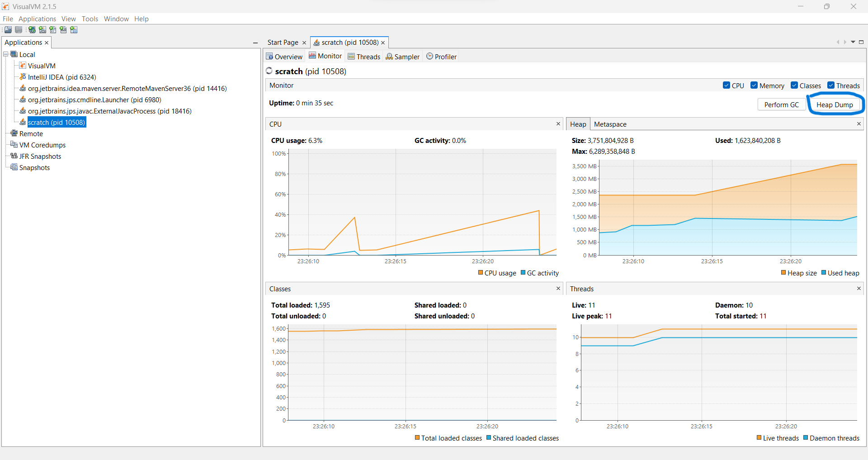
Task: Uncheck the Classes graph checkbox
Action: click(794, 85)
